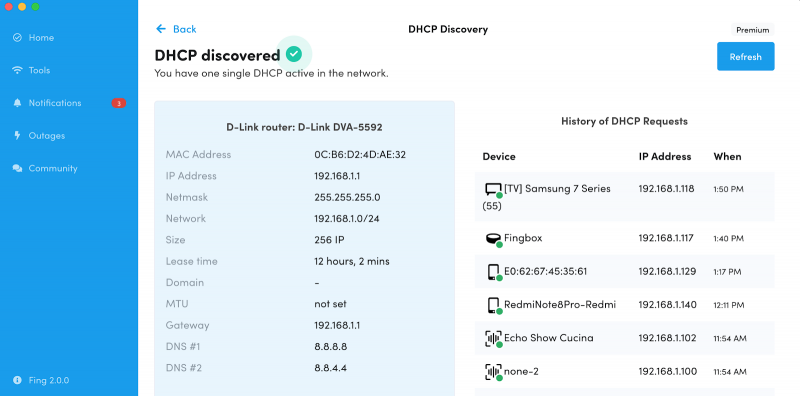This screenshot has height=396, width=800.
Task: Open the red notifications count badge
Action: tap(119, 103)
